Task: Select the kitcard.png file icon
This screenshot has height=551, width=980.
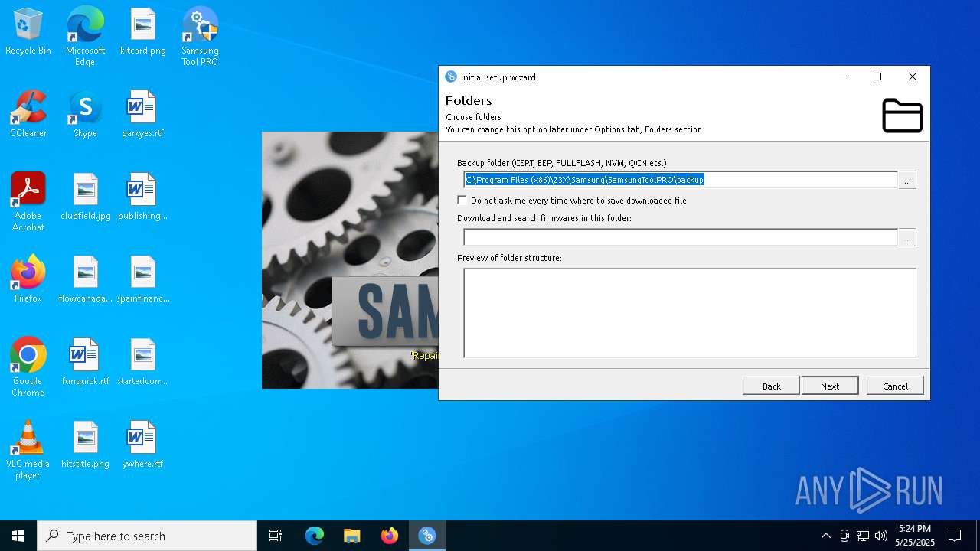Action: click(x=142, y=32)
